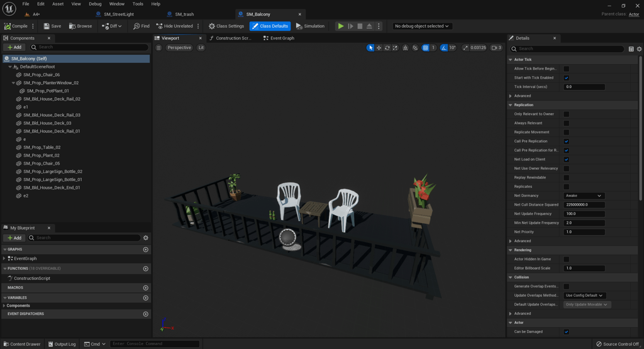Click the Class Settings button

226,26
